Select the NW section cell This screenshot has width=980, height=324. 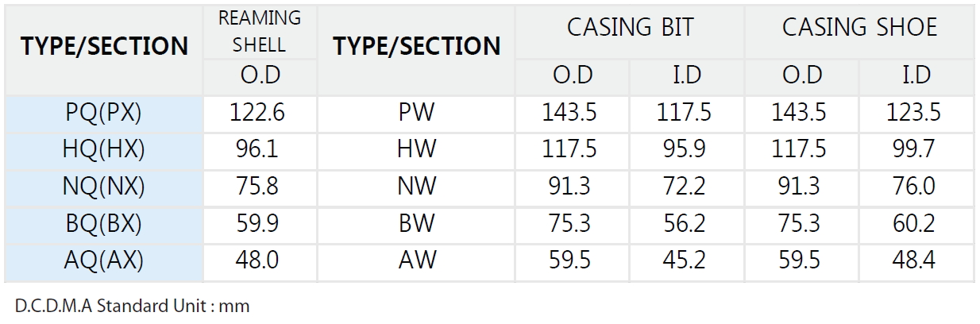417,187
